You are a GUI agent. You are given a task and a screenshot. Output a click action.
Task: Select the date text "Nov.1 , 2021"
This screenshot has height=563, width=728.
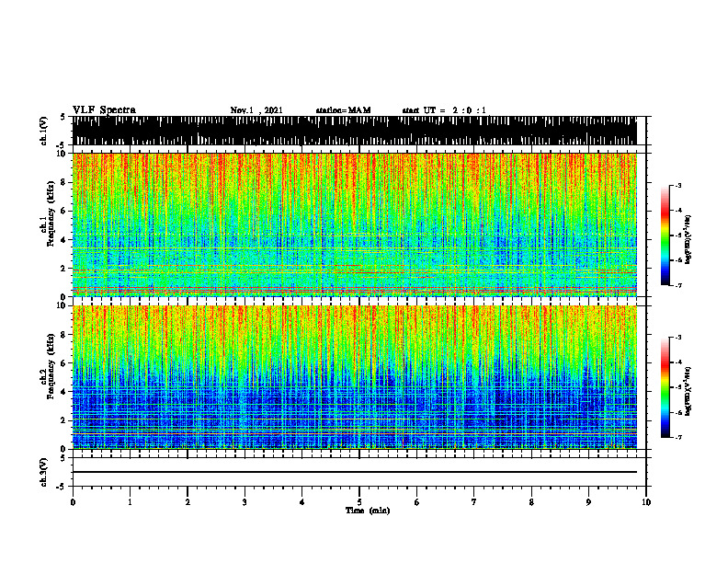tap(256, 110)
